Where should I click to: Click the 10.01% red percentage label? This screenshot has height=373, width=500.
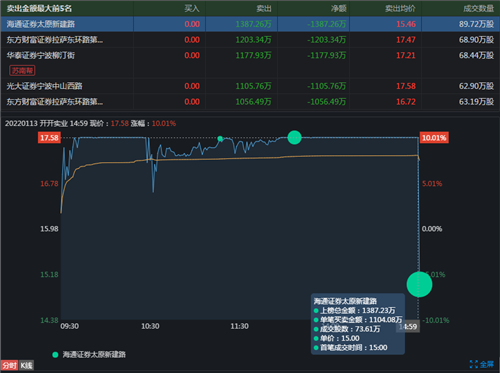(434, 138)
